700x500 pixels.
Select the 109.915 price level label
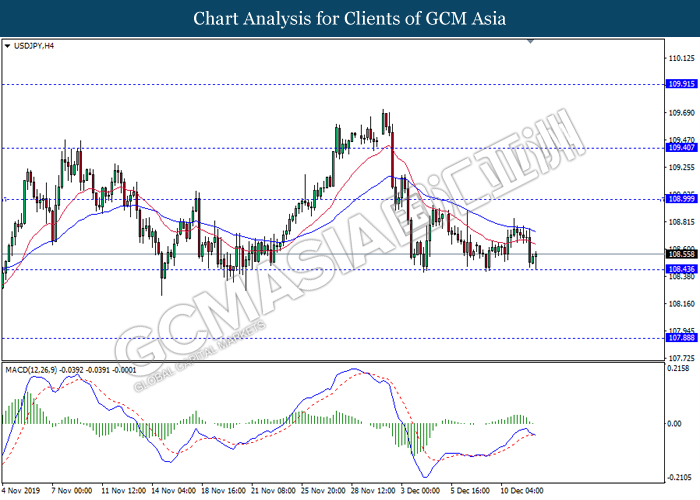681,84
